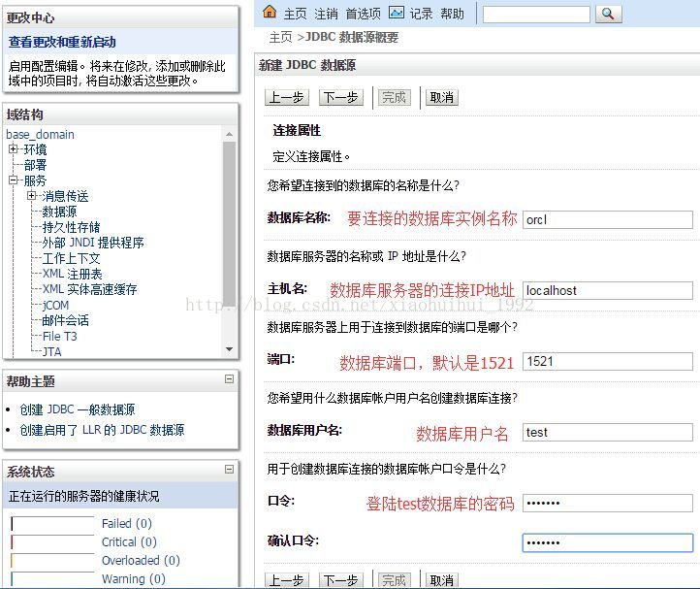Open File T3 tree item
The image size is (700, 589).
tap(60, 336)
